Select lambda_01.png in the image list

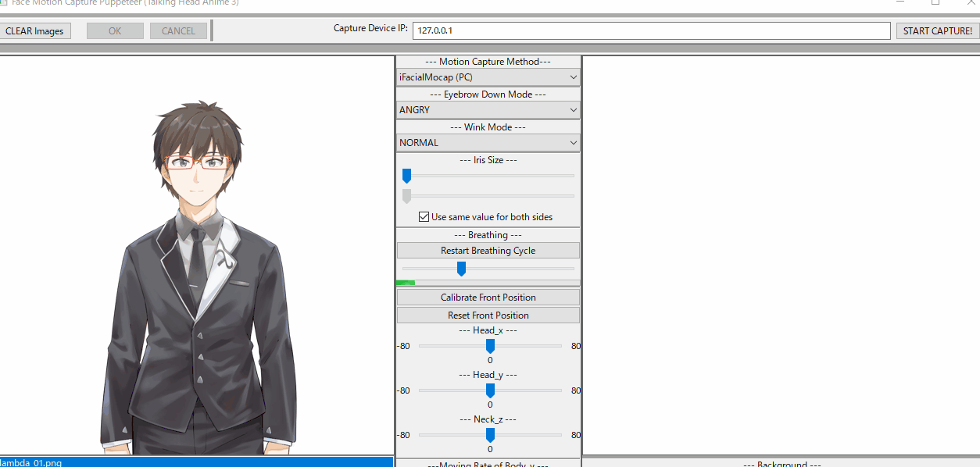(x=196, y=462)
